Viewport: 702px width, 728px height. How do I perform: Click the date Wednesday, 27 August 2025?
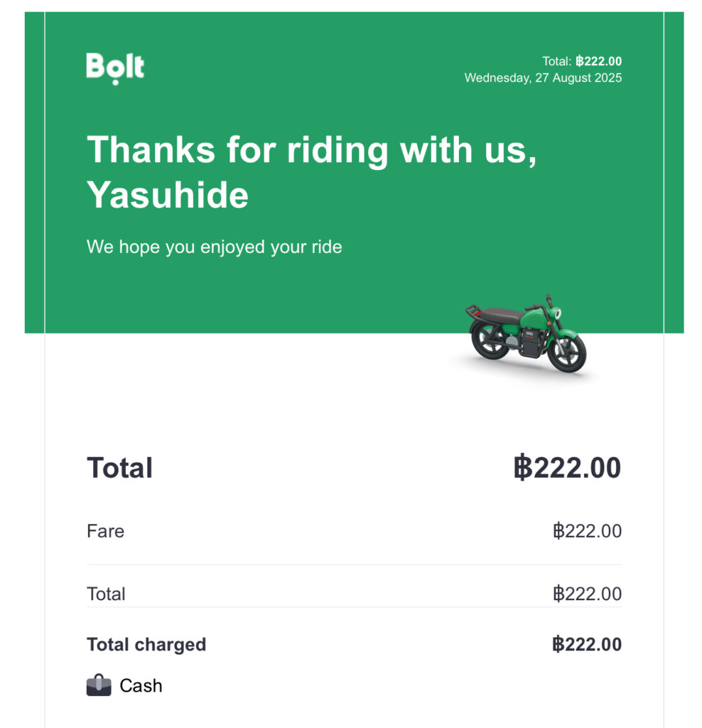(x=543, y=77)
